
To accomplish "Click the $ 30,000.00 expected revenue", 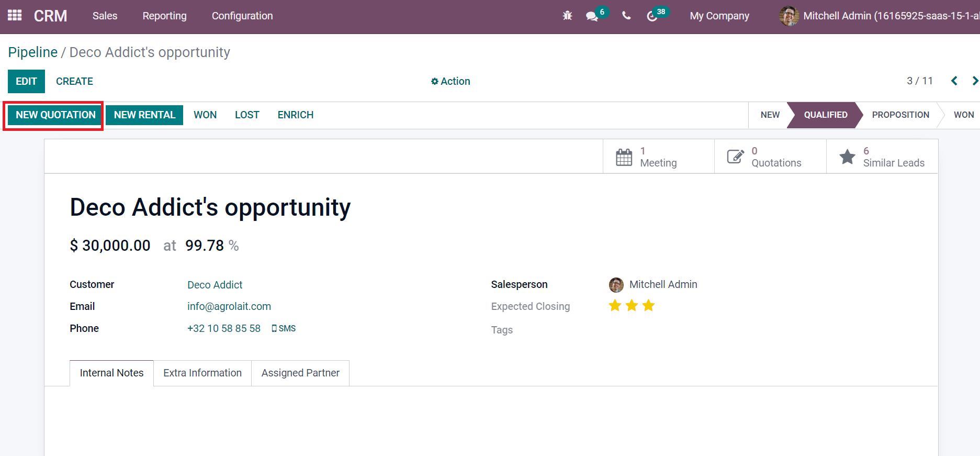I will (110, 246).
